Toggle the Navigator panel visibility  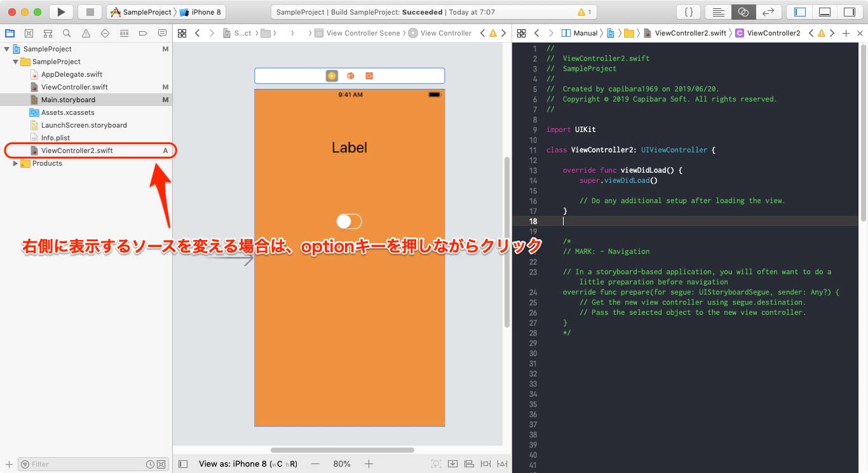800,11
